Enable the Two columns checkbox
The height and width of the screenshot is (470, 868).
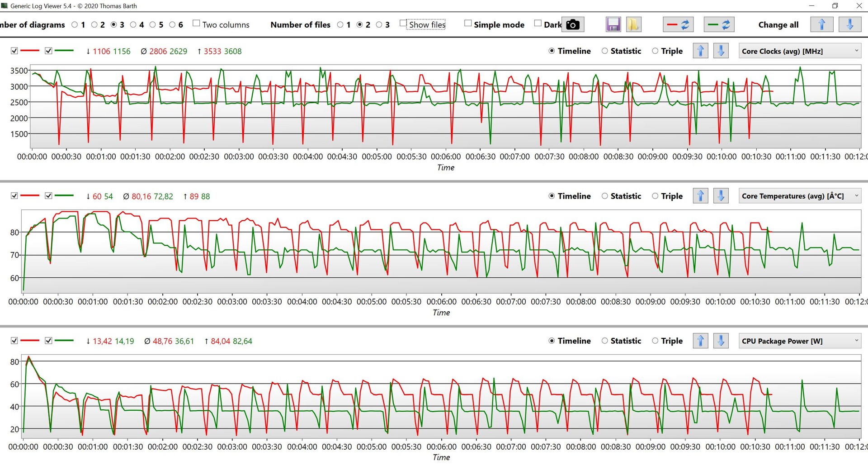tap(196, 24)
